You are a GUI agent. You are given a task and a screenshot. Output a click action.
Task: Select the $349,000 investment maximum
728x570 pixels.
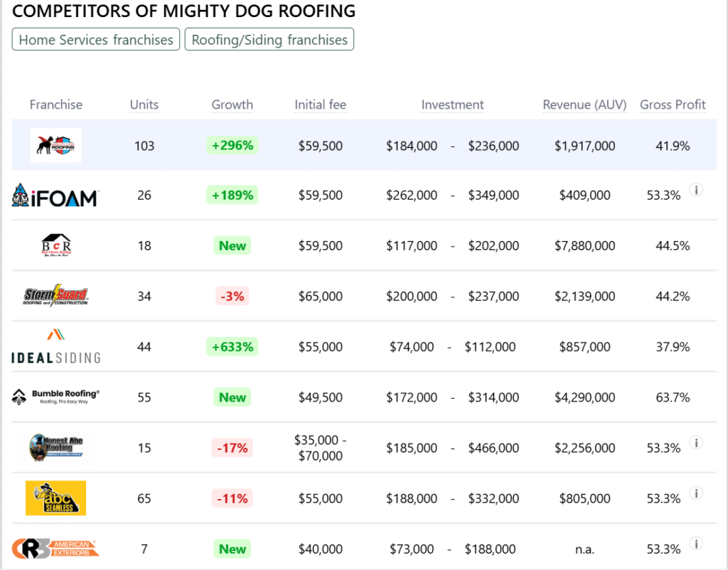point(493,195)
